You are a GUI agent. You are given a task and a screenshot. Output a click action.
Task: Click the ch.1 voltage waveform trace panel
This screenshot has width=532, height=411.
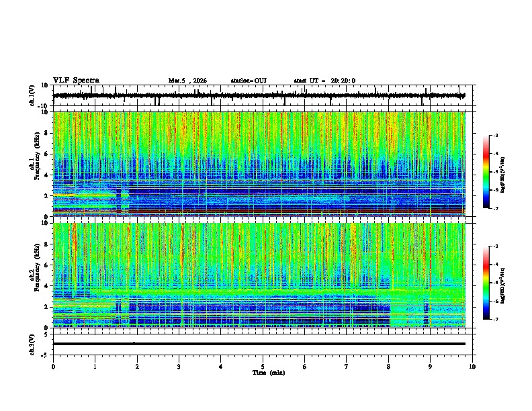point(263,95)
